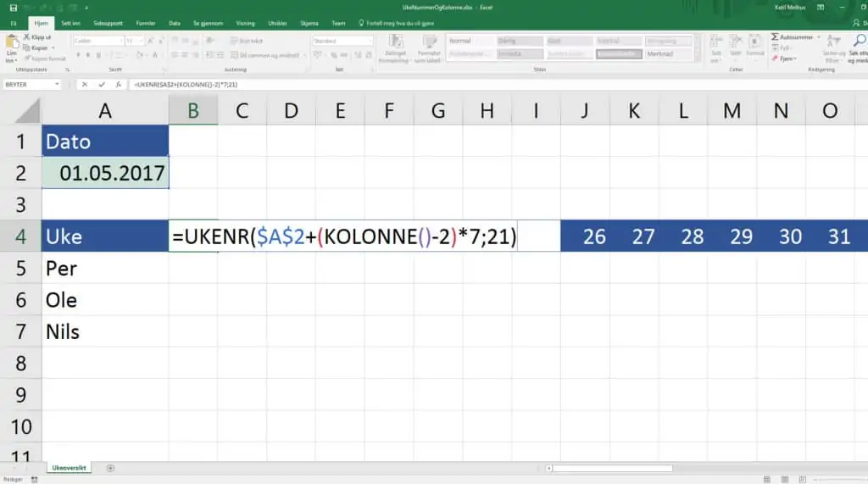Click the ribbon display options icon
Viewport: 868px width, 484px height.
[x=821, y=8]
